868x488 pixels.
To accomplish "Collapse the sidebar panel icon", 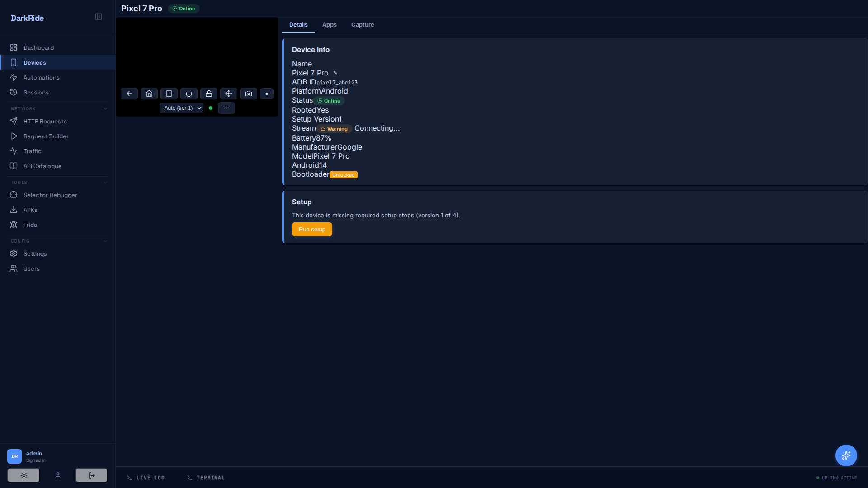I will point(99,17).
